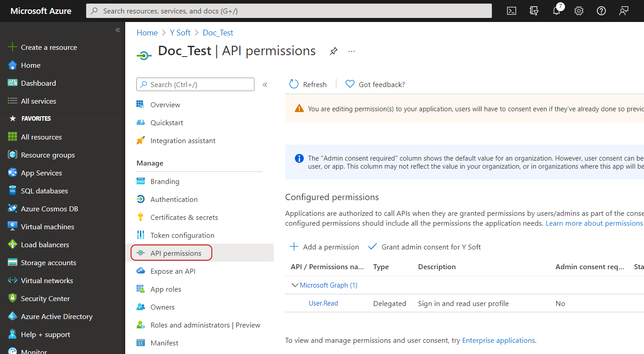Click Add a permission
The height and width of the screenshot is (354, 644).
click(x=324, y=247)
